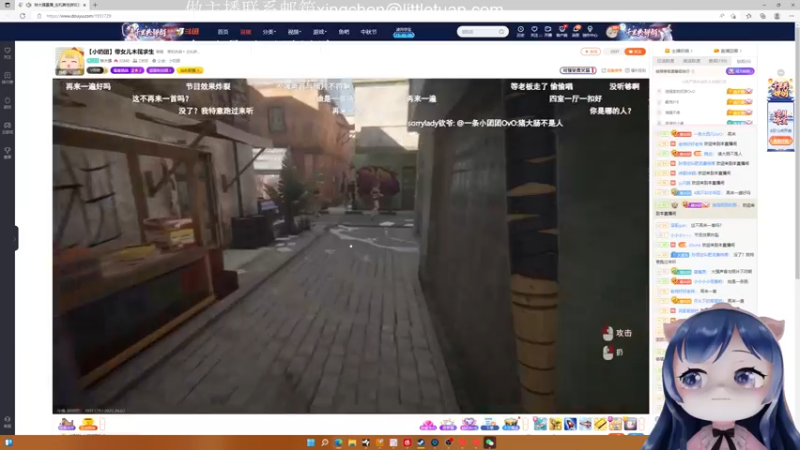Viewport: 800px width, 450px height.
Task: Expand the 直播回看 link above chat
Action: [x=727, y=51]
